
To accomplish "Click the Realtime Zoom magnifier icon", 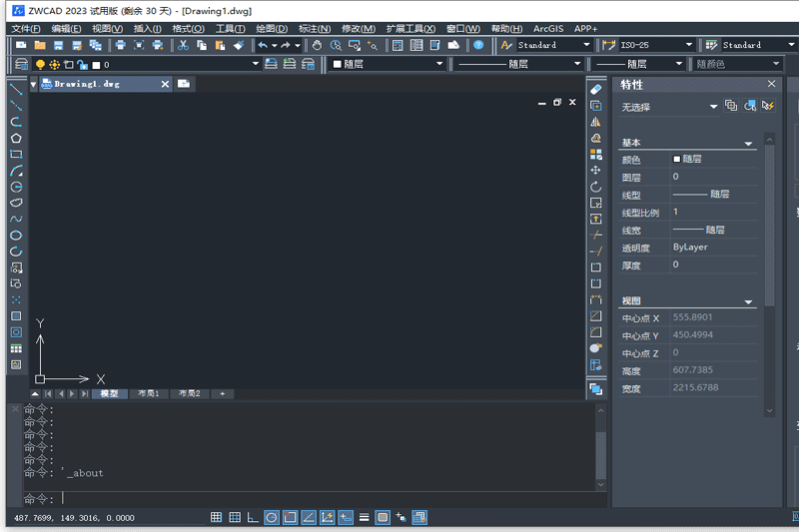I will [336, 45].
